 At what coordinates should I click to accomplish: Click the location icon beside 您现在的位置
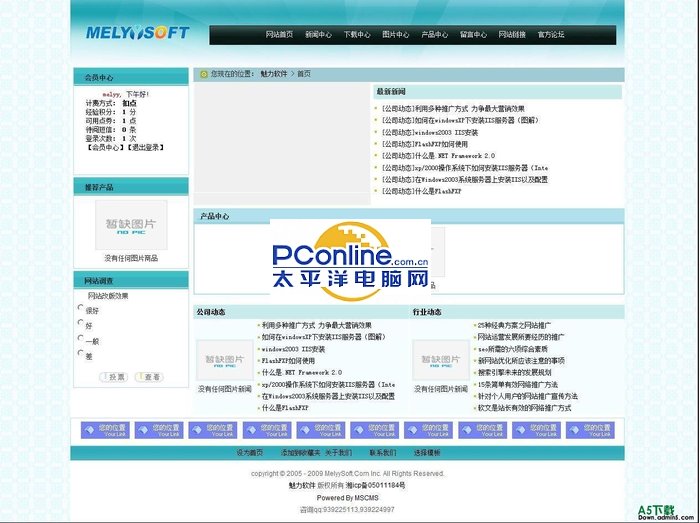click(204, 74)
